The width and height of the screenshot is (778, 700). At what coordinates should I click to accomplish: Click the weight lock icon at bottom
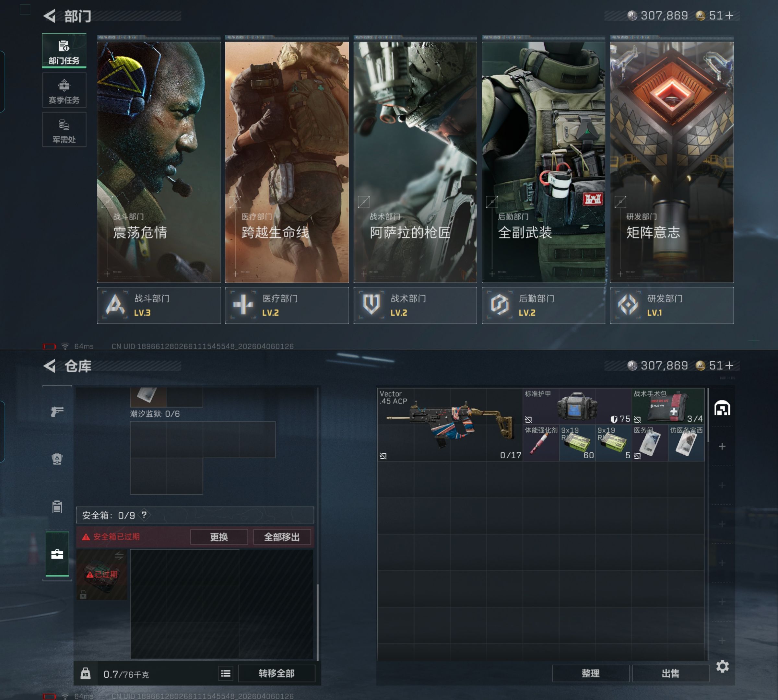coord(86,673)
